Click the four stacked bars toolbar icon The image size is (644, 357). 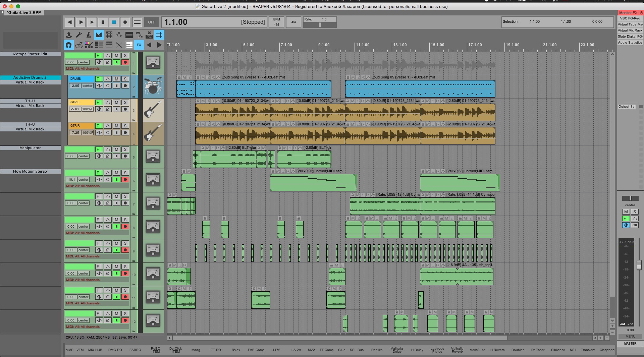(129, 35)
